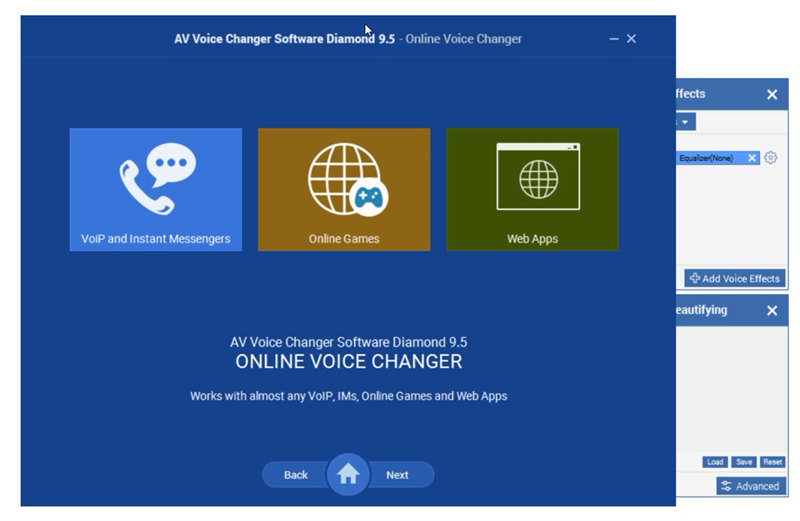The image size is (800, 521).
Task: Open Advanced Voice Beautifying options
Action: (x=751, y=486)
